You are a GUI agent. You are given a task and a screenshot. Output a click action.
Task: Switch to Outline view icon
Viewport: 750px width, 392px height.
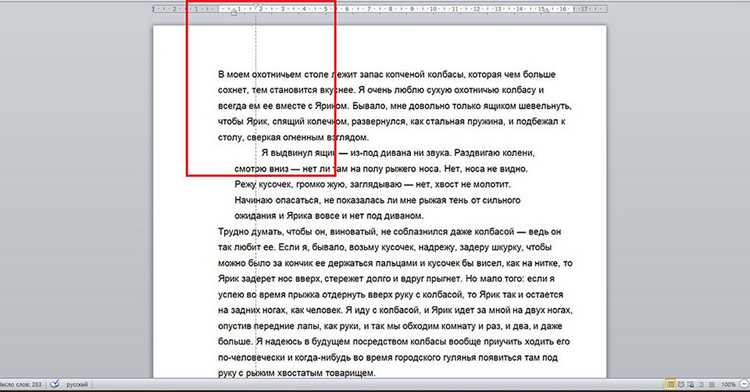tap(702, 384)
